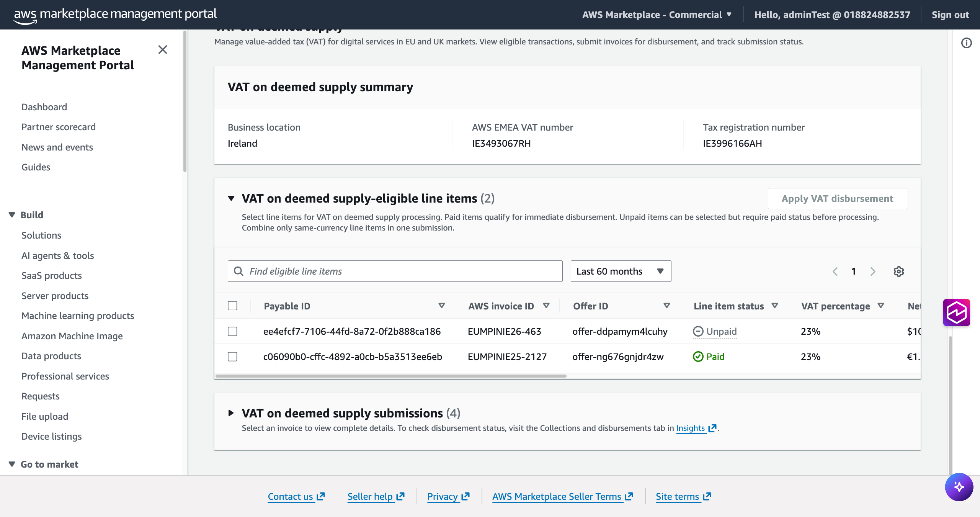Click the purple floating assistant icon
This screenshot has width=980, height=517.
coord(957,312)
